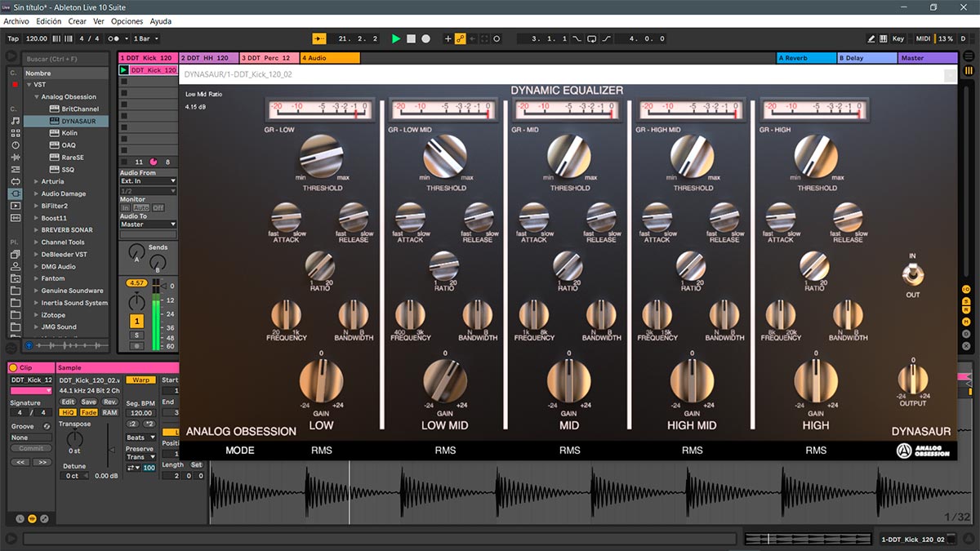Click the Analog Obsession logo in plug-in
The height and width of the screenshot is (551, 980).
923,451
